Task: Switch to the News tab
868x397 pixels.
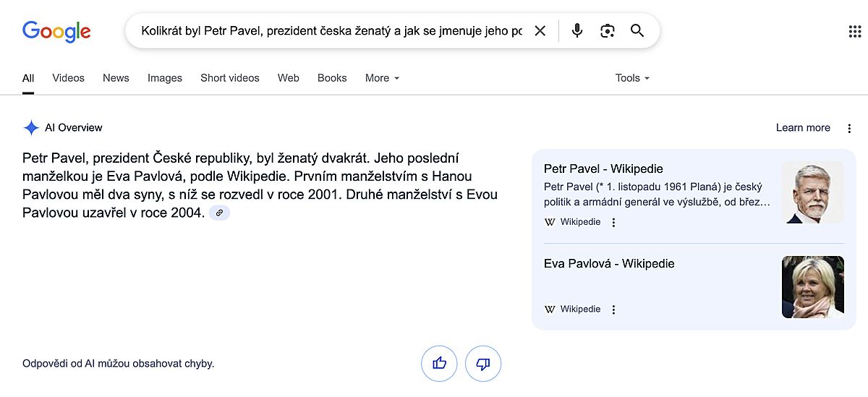Action: pyautogui.click(x=116, y=78)
